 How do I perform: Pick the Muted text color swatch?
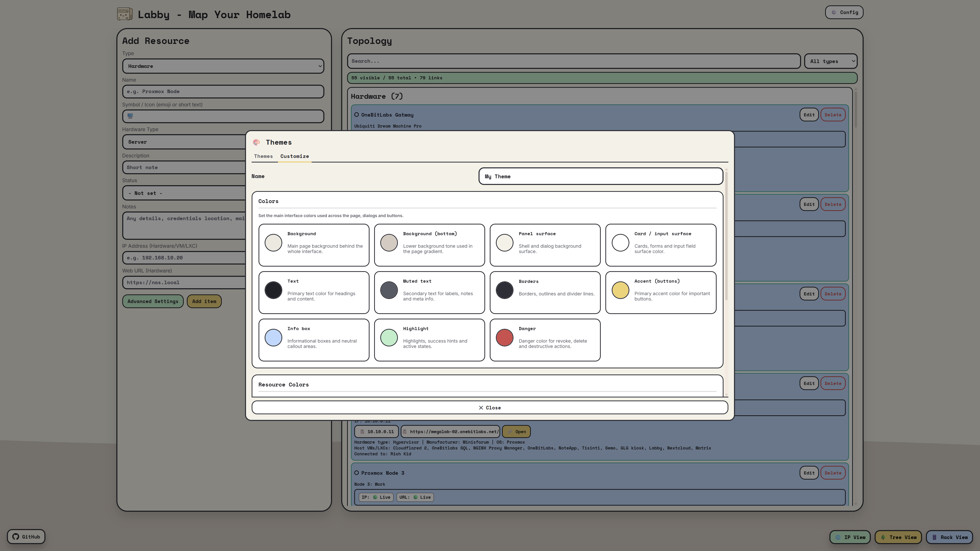coord(389,290)
